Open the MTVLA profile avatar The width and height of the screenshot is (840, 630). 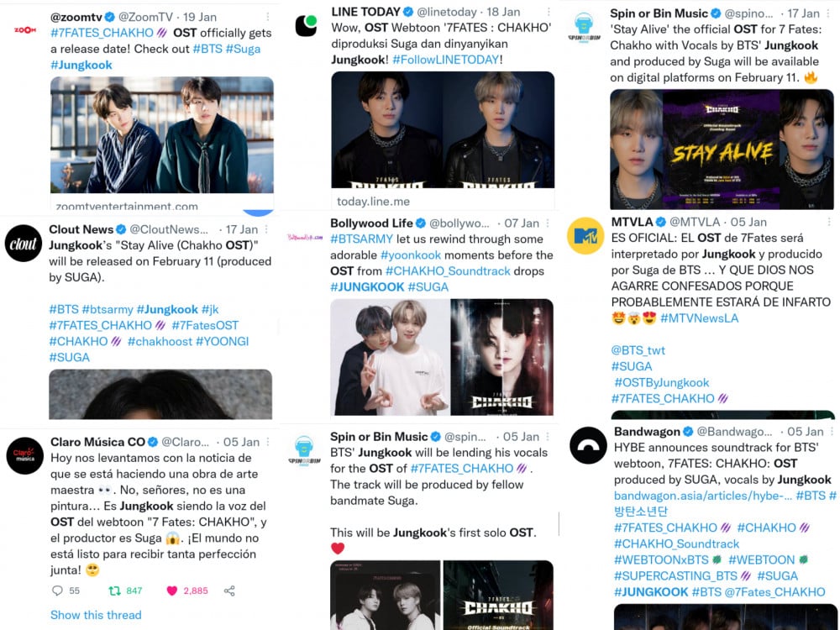pos(585,236)
